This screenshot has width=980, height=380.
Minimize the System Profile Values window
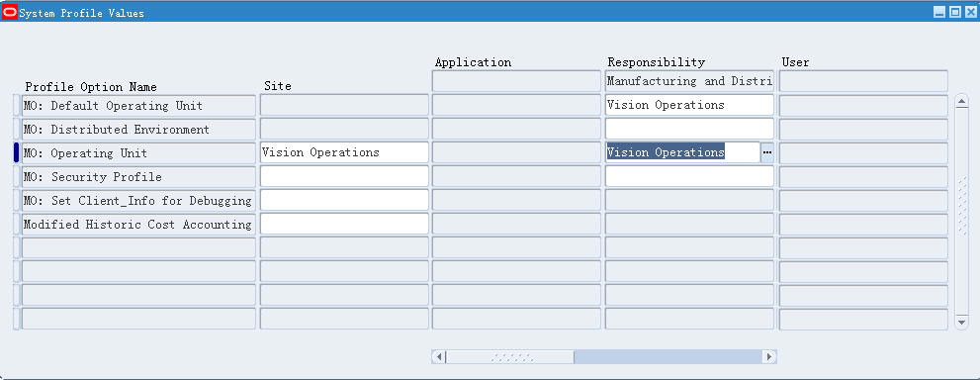pyautogui.click(x=939, y=12)
